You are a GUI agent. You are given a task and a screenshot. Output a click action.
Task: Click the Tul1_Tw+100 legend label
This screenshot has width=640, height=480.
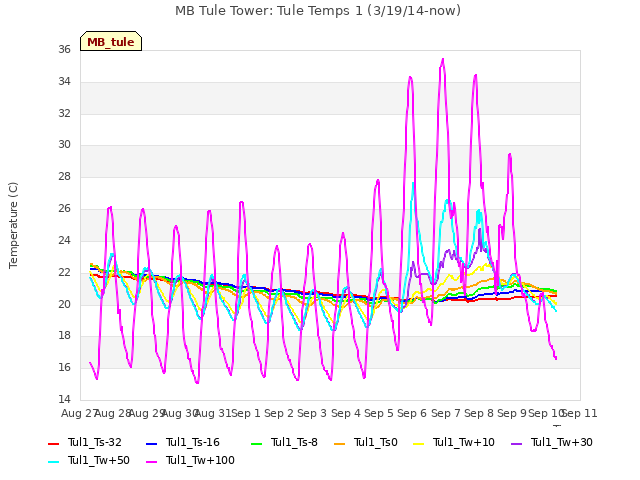[200, 460]
